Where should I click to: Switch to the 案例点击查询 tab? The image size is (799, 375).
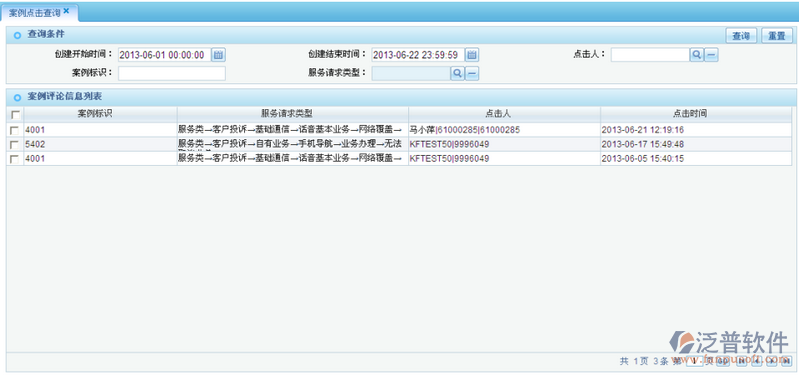click(35, 12)
